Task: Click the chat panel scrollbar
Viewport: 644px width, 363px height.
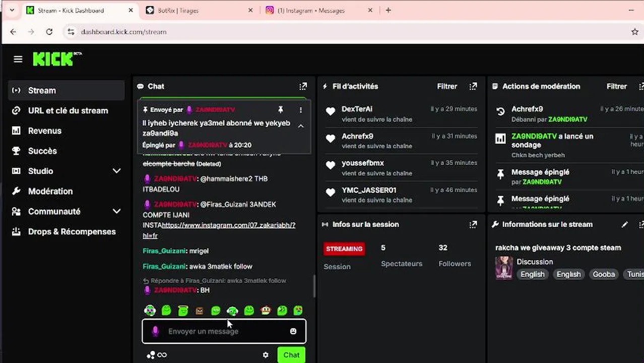Action: (x=314, y=286)
